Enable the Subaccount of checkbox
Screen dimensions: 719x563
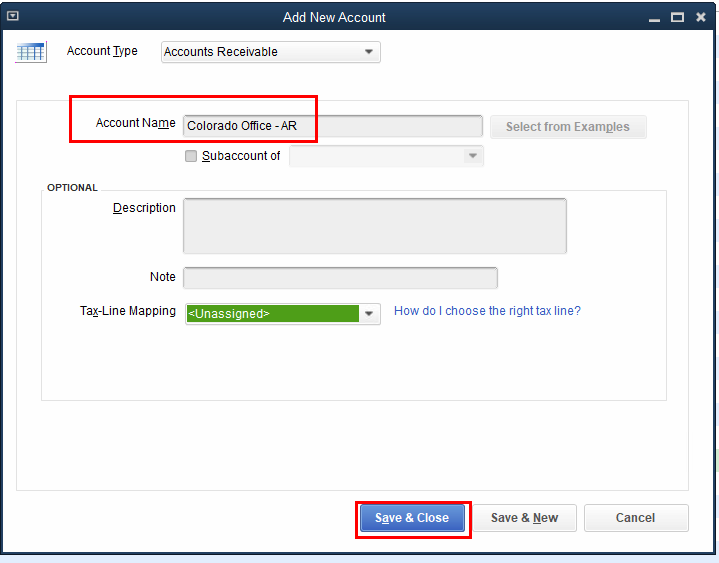191,156
